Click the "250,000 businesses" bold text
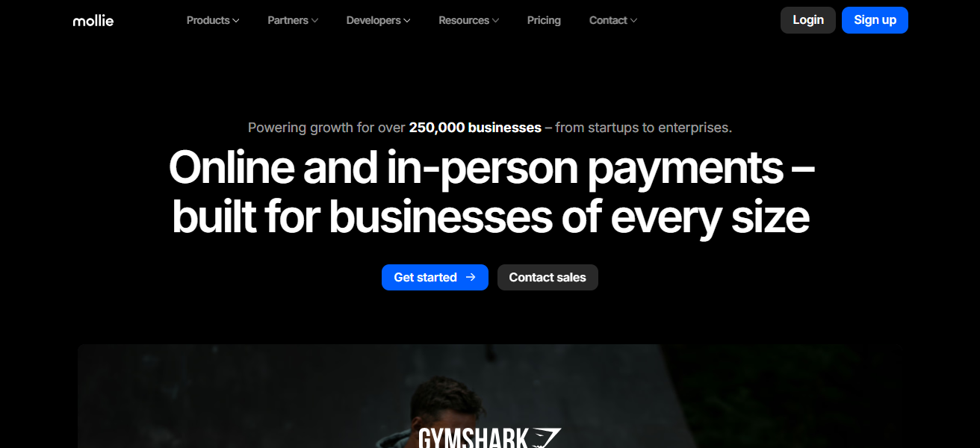Viewport: 980px width, 448px height. pyautogui.click(x=475, y=128)
